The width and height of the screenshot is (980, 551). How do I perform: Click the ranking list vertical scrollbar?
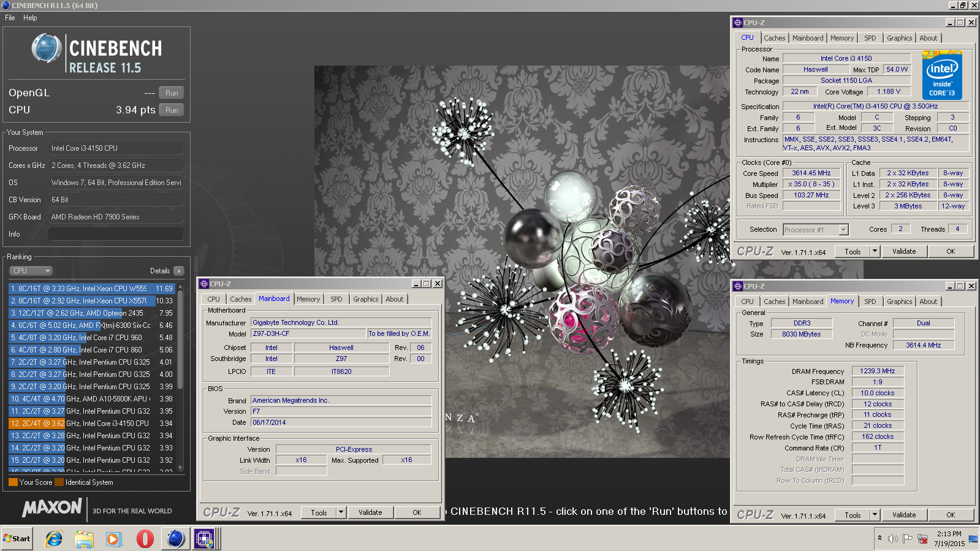point(180,340)
